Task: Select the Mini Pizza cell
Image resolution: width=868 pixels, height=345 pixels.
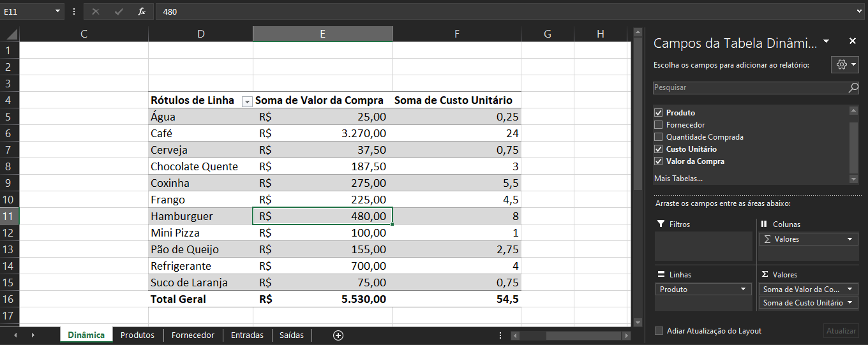Action: [200, 233]
